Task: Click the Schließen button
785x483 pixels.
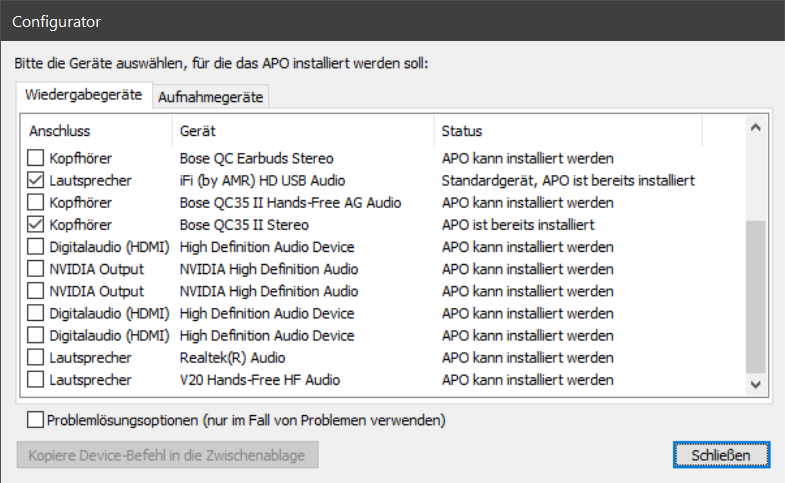Action: (x=720, y=455)
